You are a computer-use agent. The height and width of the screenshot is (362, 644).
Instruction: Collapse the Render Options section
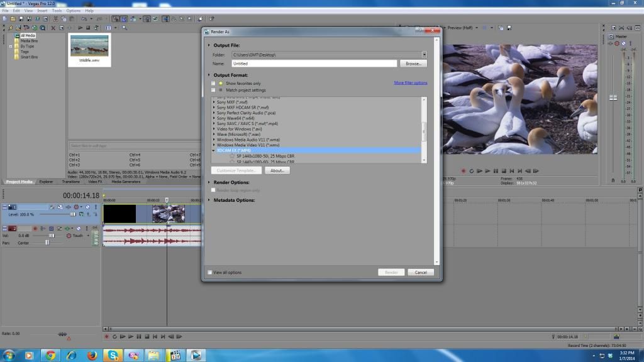click(209, 182)
